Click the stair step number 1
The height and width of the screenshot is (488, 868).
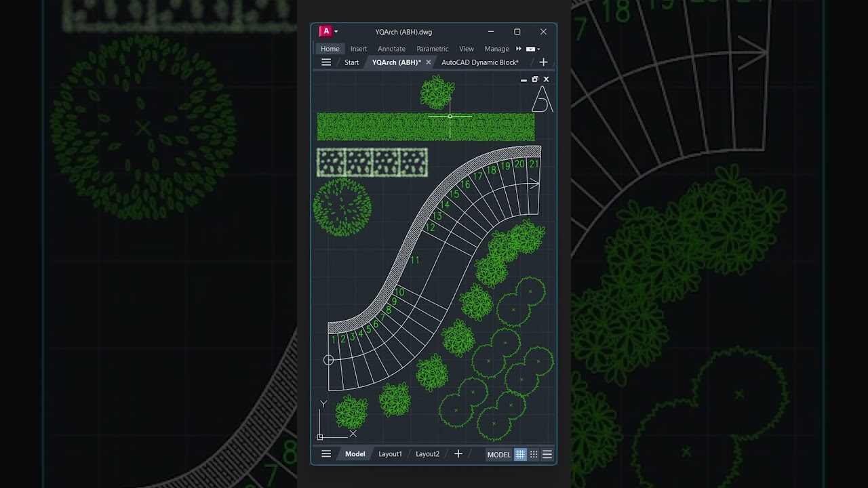pyautogui.click(x=334, y=340)
